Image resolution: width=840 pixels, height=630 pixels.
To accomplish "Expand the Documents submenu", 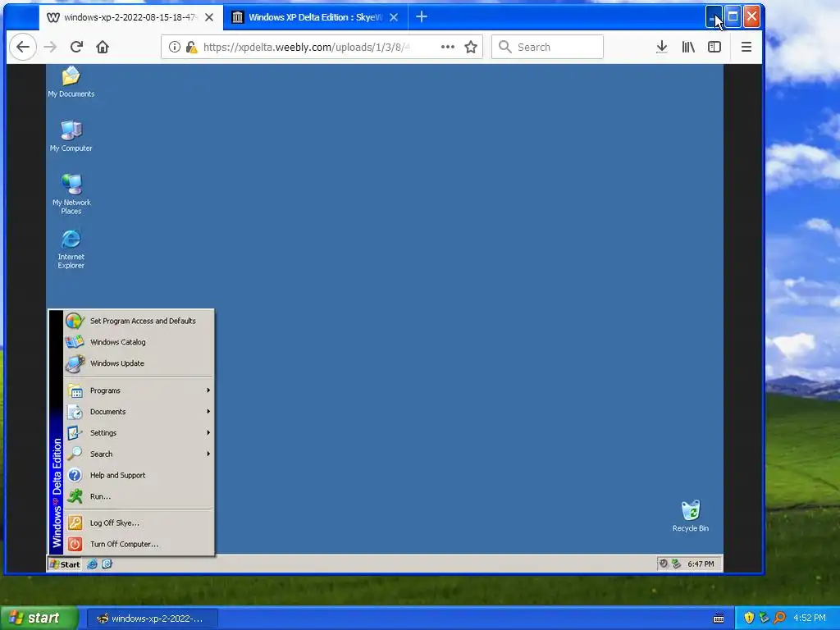I will tap(139, 412).
